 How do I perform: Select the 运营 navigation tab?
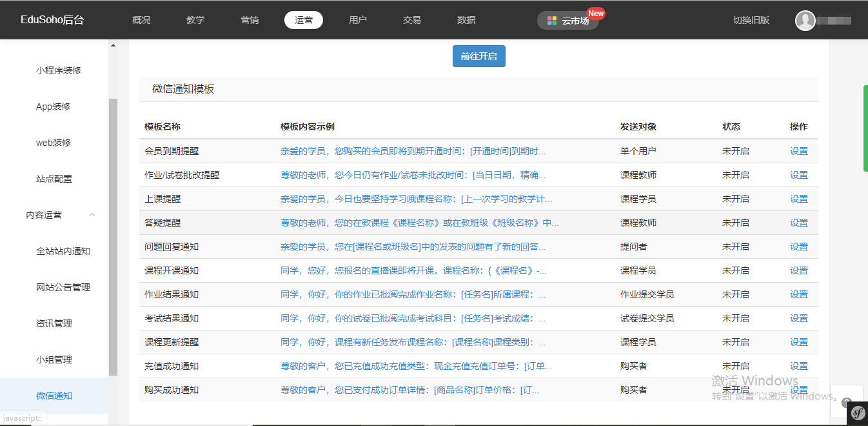point(304,20)
